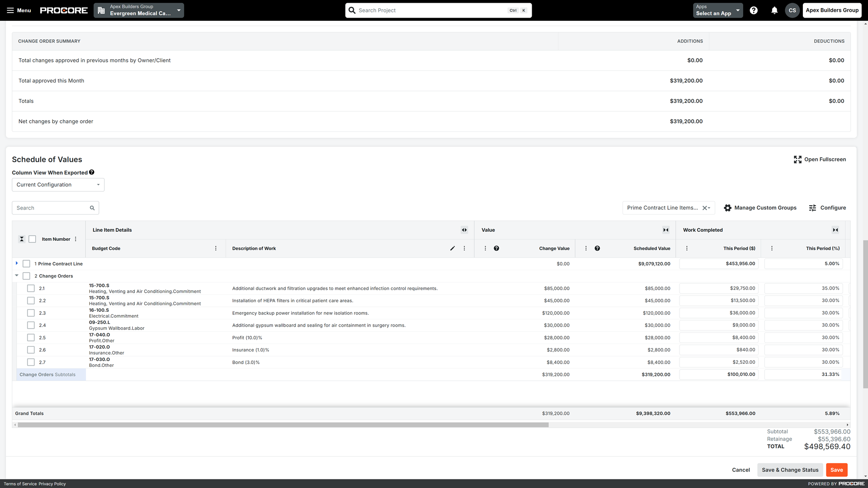Click the Save button

(837, 470)
